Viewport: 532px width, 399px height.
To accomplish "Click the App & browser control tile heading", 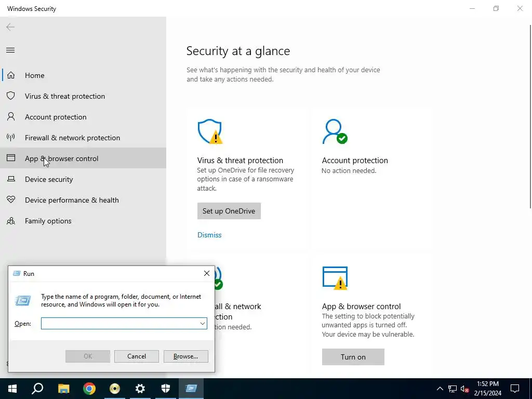I will tap(362, 307).
